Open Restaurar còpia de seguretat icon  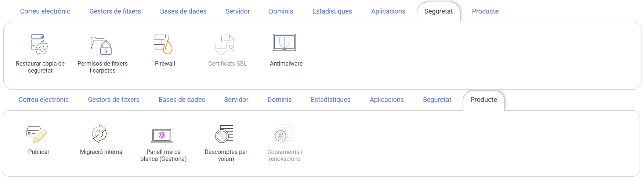pos(40,44)
